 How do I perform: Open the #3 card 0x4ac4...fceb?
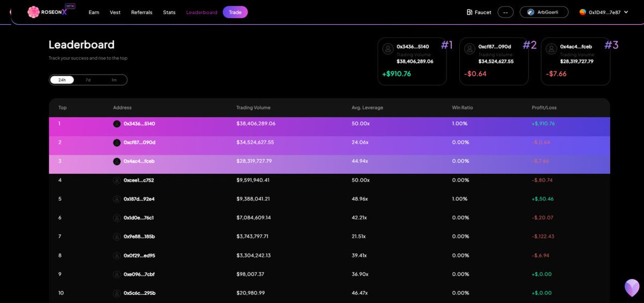click(x=575, y=61)
